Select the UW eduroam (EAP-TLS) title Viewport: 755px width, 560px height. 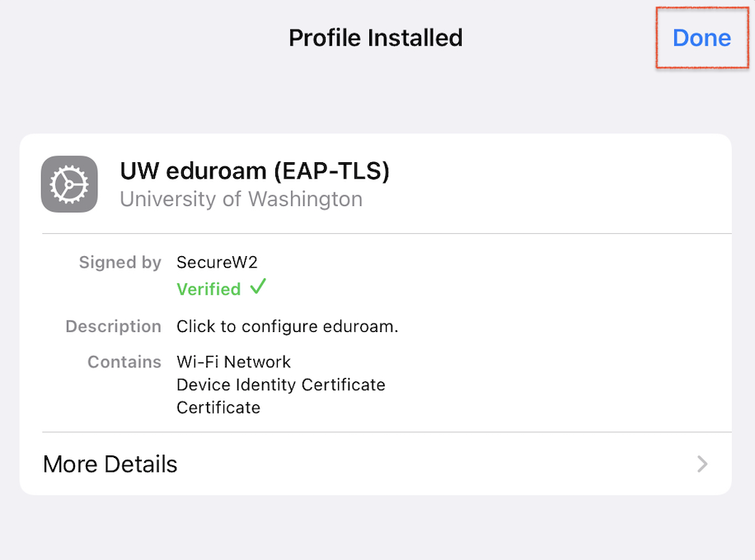[x=255, y=170]
